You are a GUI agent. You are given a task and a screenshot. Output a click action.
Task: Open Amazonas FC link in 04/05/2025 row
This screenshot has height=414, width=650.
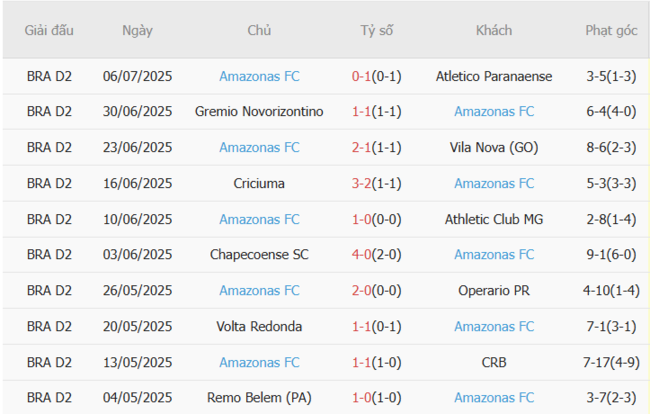pos(494,398)
